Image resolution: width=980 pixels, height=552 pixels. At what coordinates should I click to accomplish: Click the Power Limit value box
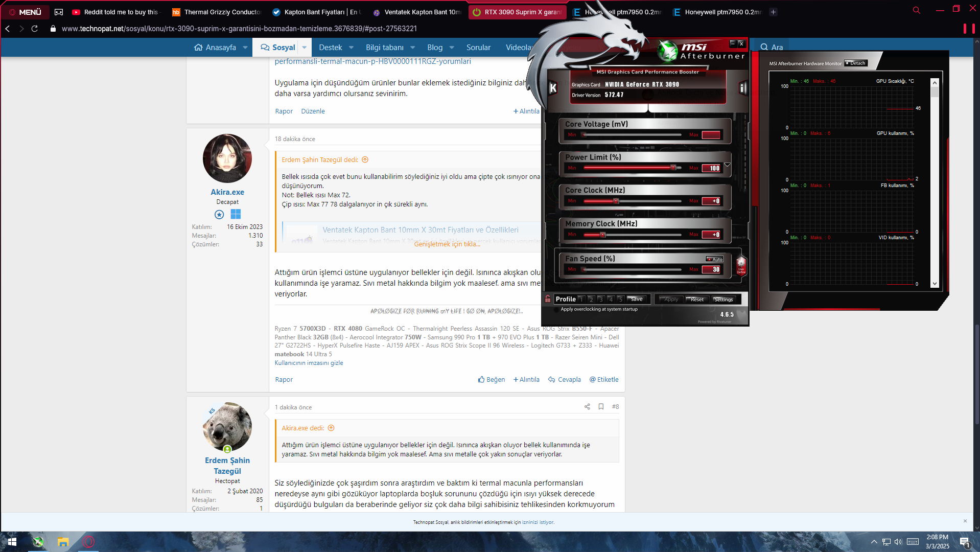(x=711, y=168)
